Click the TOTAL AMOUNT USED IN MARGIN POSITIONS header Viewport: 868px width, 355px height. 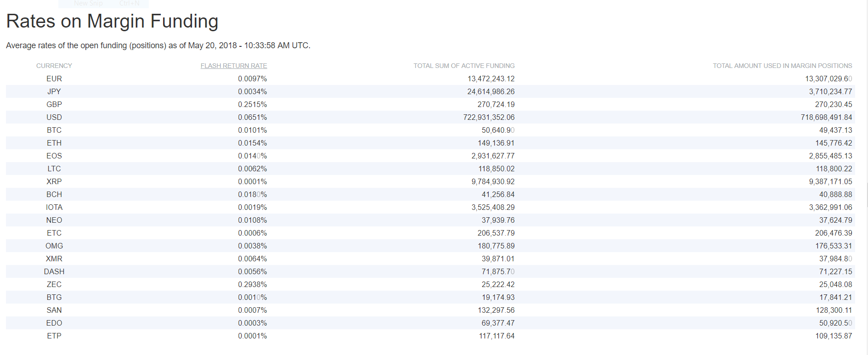pyautogui.click(x=782, y=66)
